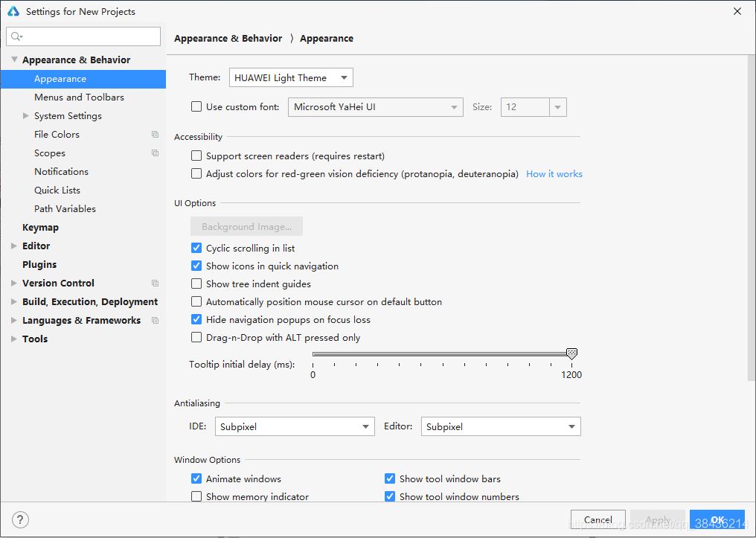
Task: Expand the System Settings tree node
Action: (26, 116)
